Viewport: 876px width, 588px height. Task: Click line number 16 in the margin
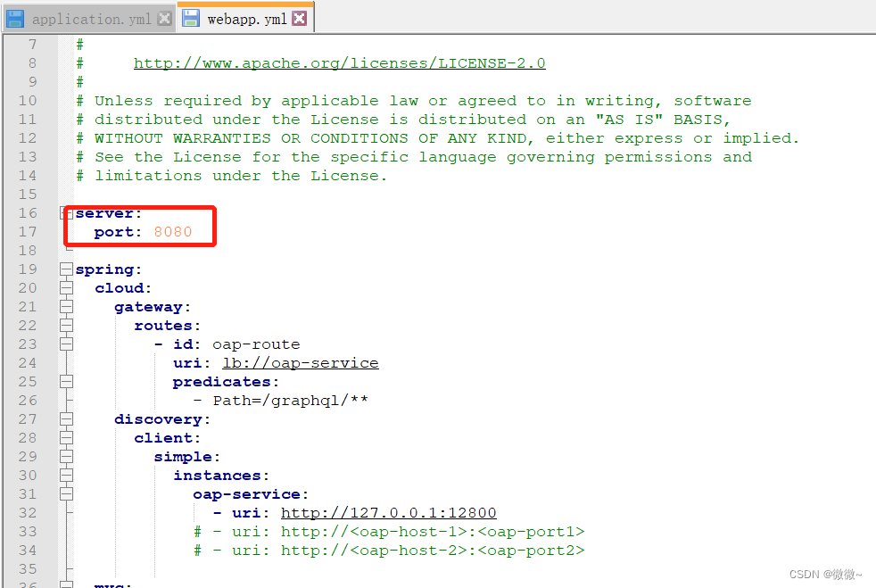(x=27, y=212)
